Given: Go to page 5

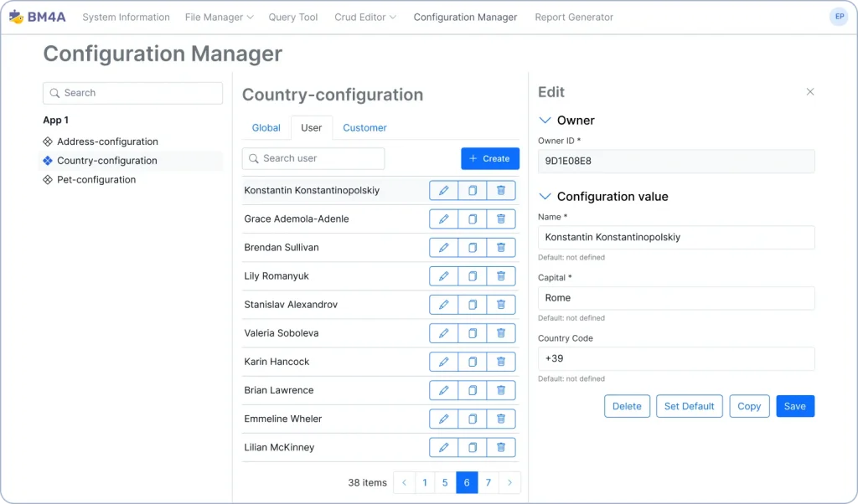Looking at the screenshot, I should [445, 483].
